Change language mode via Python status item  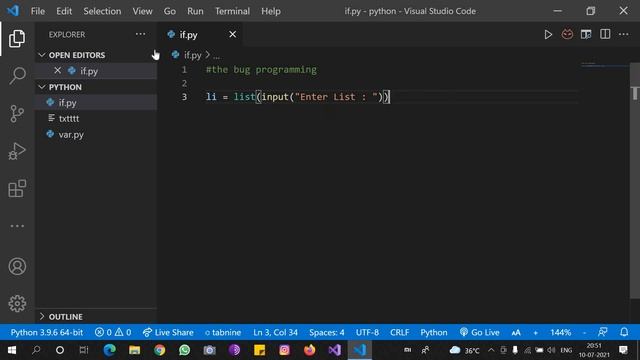pos(434,332)
